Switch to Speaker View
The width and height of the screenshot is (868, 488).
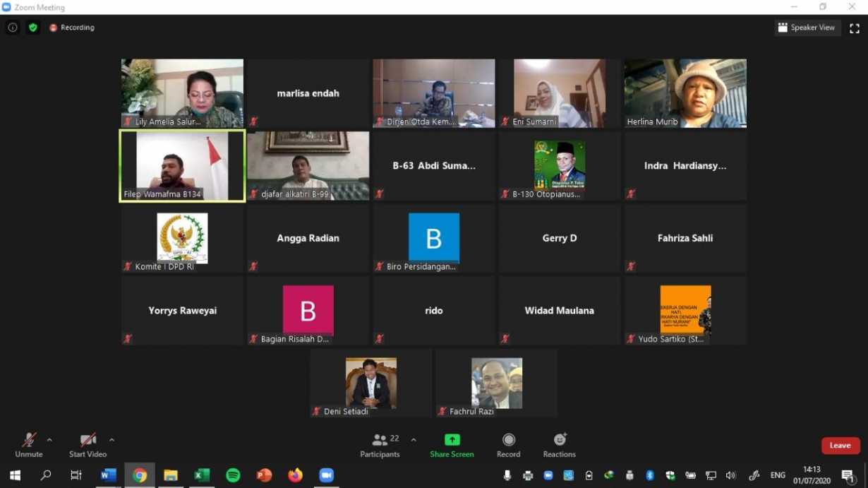(806, 28)
